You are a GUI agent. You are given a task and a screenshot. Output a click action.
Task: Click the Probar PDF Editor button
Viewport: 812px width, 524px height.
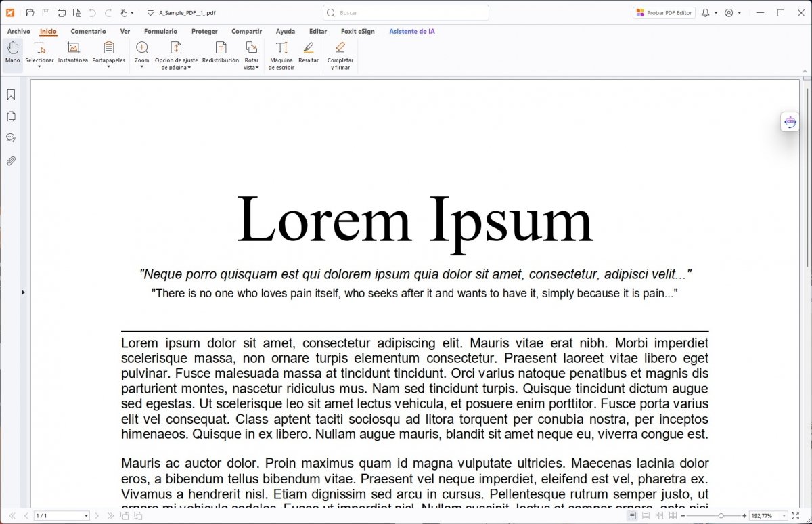click(x=663, y=12)
